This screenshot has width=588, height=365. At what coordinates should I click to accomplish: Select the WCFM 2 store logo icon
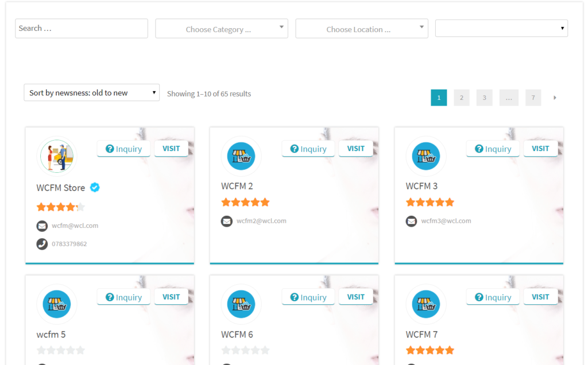pyautogui.click(x=241, y=156)
